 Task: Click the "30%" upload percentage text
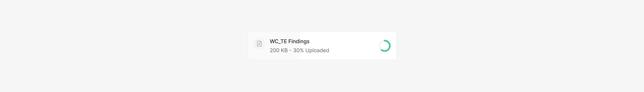(298, 51)
